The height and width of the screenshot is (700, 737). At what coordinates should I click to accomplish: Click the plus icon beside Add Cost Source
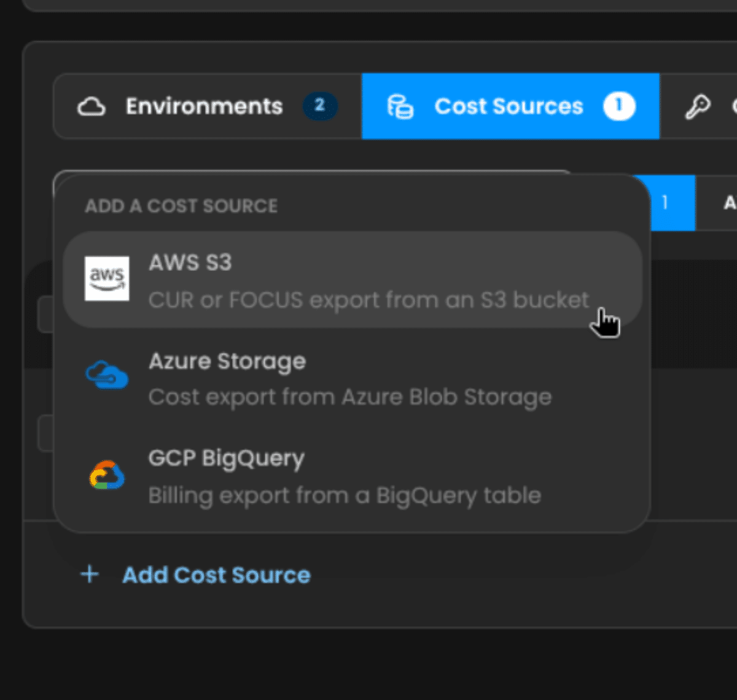click(x=90, y=574)
